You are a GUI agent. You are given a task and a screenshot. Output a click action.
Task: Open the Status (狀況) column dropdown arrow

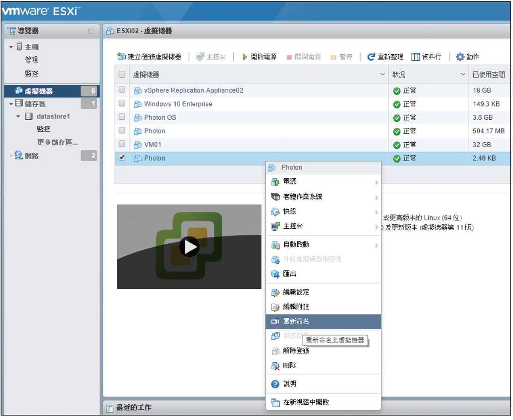pos(463,75)
